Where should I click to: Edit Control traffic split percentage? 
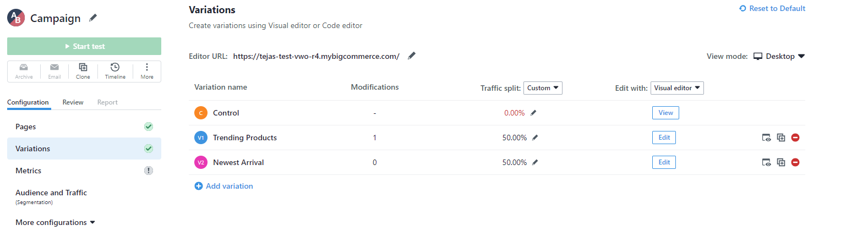click(533, 113)
